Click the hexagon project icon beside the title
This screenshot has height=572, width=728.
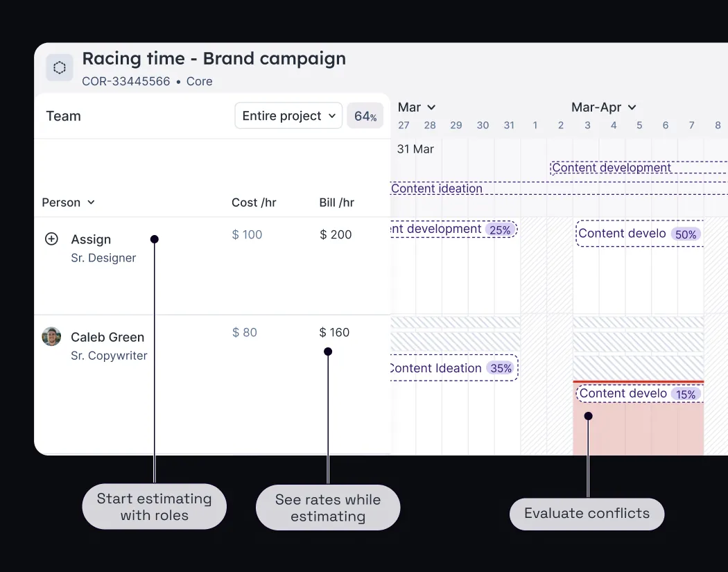[59, 67]
